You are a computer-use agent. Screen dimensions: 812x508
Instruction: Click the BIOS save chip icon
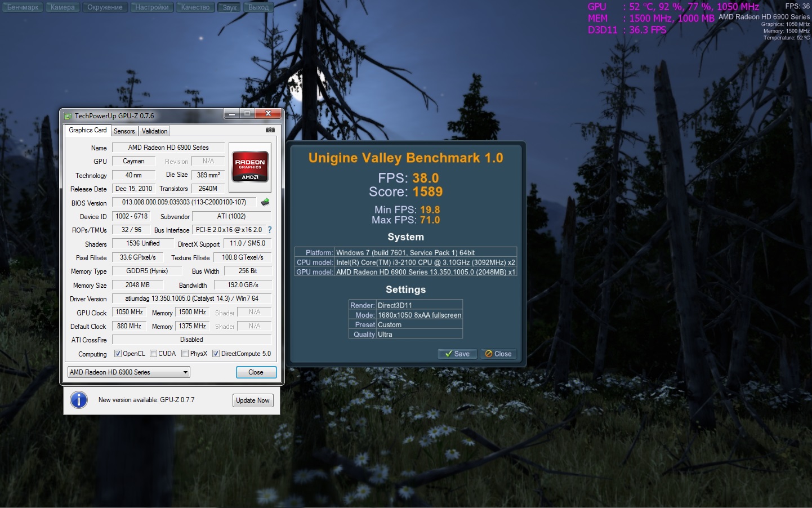[265, 202]
